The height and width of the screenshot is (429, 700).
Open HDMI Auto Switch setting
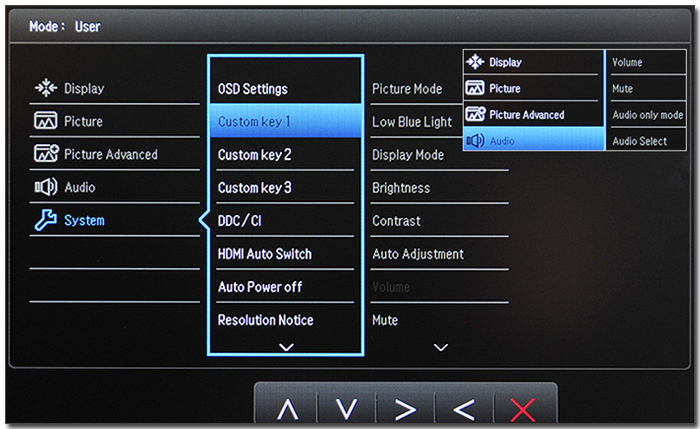(265, 254)
